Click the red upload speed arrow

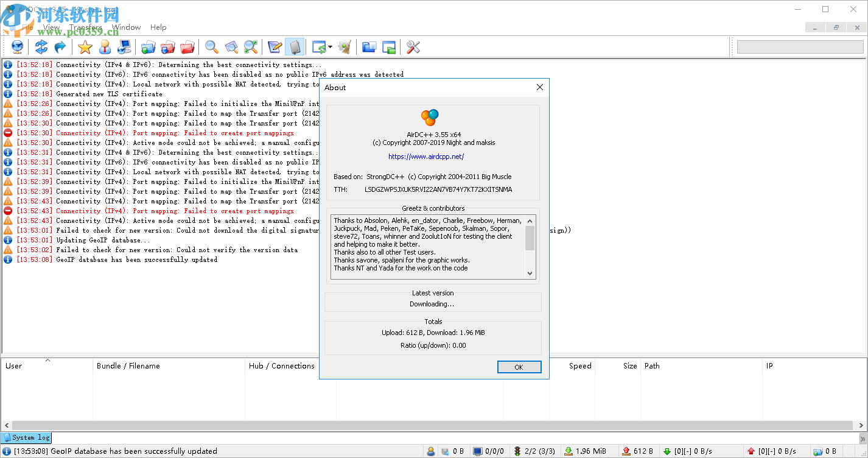click(x=751, y=451)
